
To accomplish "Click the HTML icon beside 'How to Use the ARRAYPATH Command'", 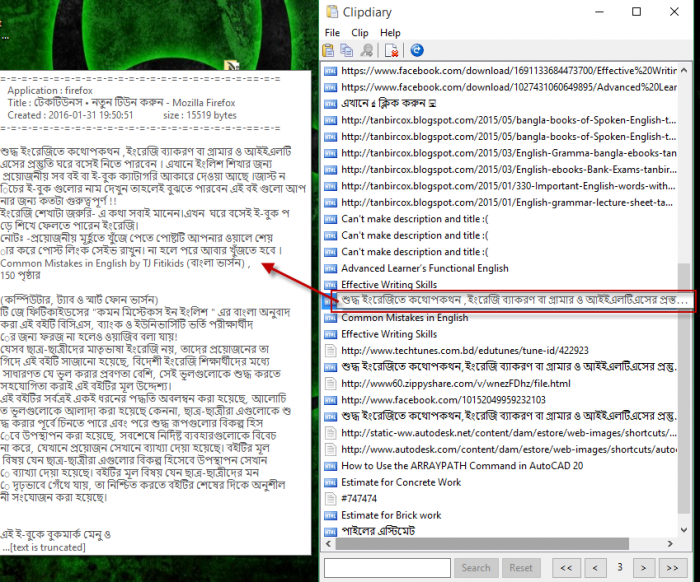I will [x=330, y=466].
